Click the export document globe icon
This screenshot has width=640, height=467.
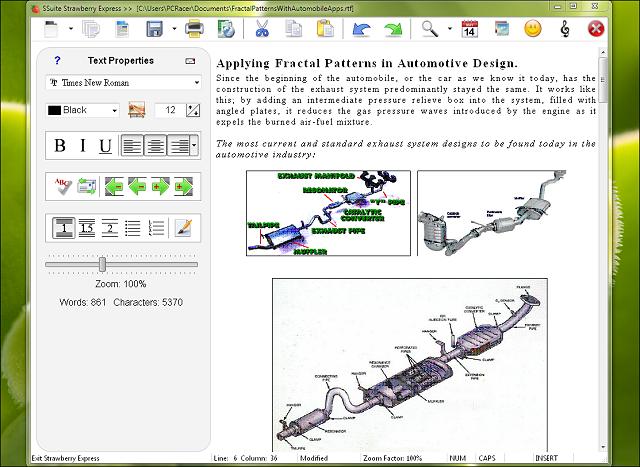[226, 29]
